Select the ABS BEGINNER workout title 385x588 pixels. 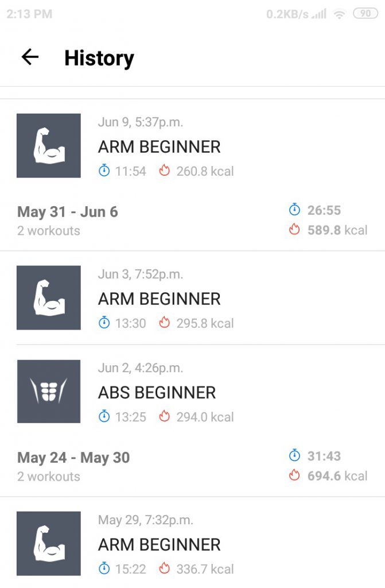click(157, 393)
